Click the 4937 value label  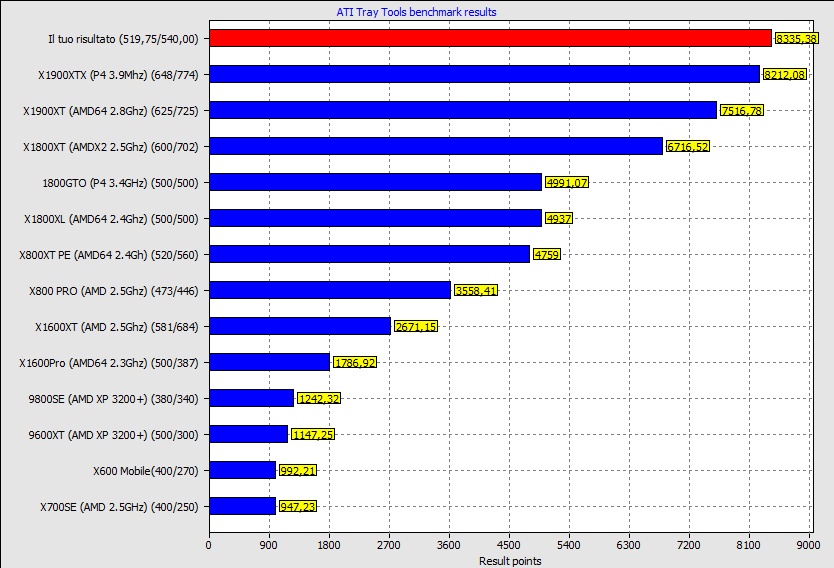pos(558,219)
